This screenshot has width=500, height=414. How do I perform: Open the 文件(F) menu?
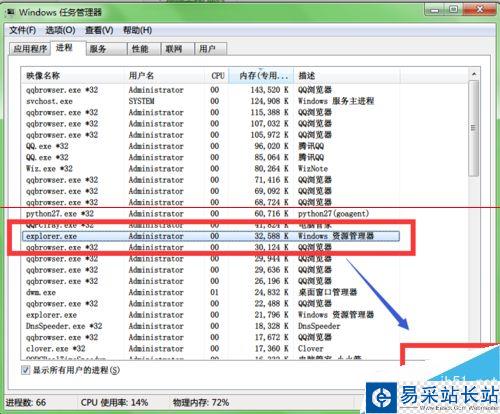click(x=22, y=30)
